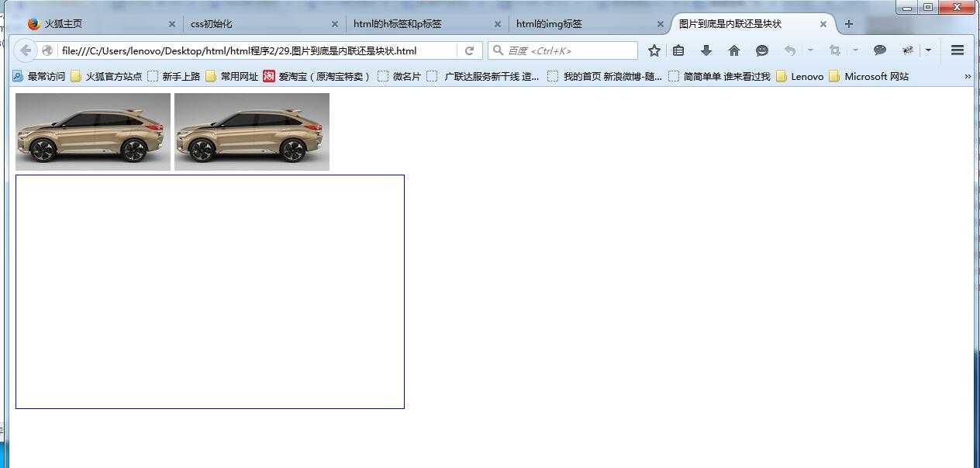The width and height of the screenshot is (980, 468).
Task: Minimize the Firefox window
Action: click(907, 7)
